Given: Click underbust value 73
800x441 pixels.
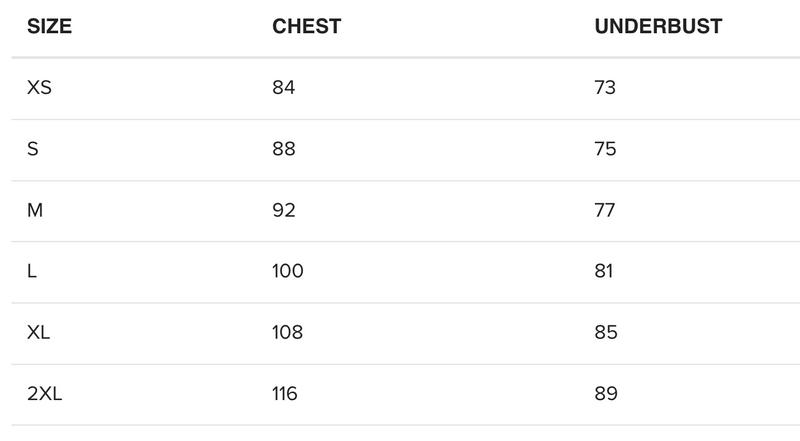Looking at the screenshot, I should tap(605, 88).
